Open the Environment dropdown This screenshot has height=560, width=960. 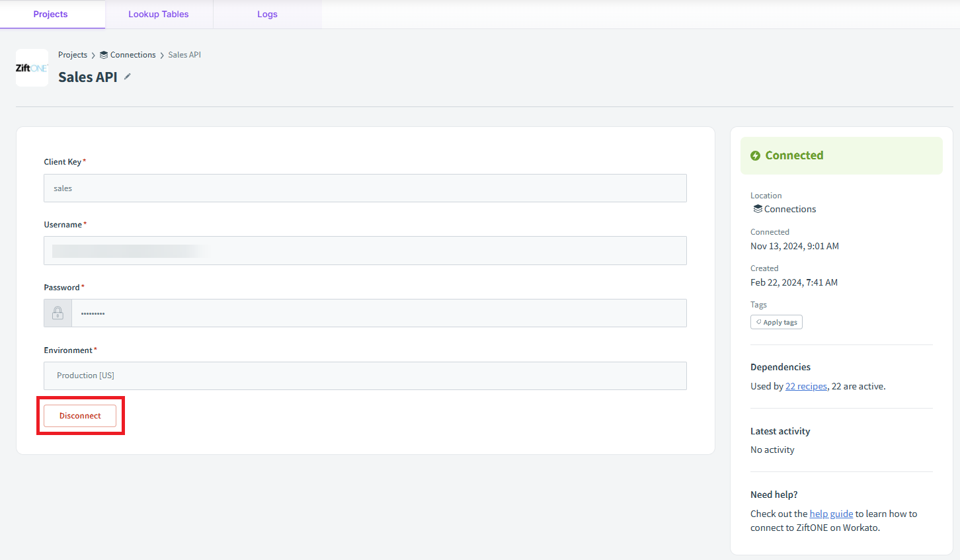click(x=365, y=376)
